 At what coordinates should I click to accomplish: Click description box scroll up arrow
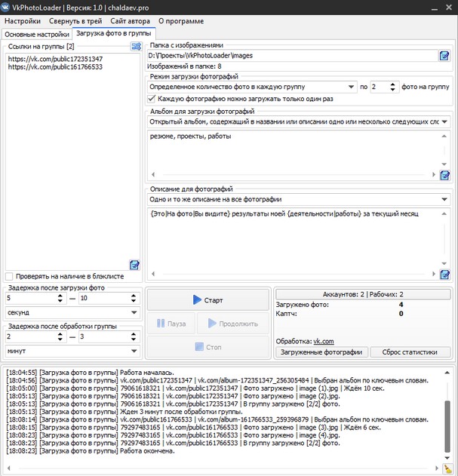point(444,213)
